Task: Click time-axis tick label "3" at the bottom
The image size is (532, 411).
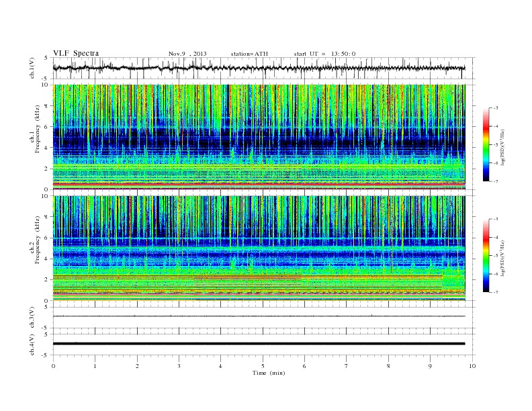Action: point(179,366)
